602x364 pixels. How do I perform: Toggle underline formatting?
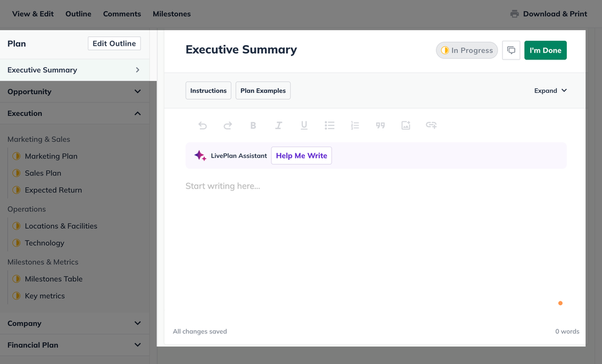click(x=304, y=125)
